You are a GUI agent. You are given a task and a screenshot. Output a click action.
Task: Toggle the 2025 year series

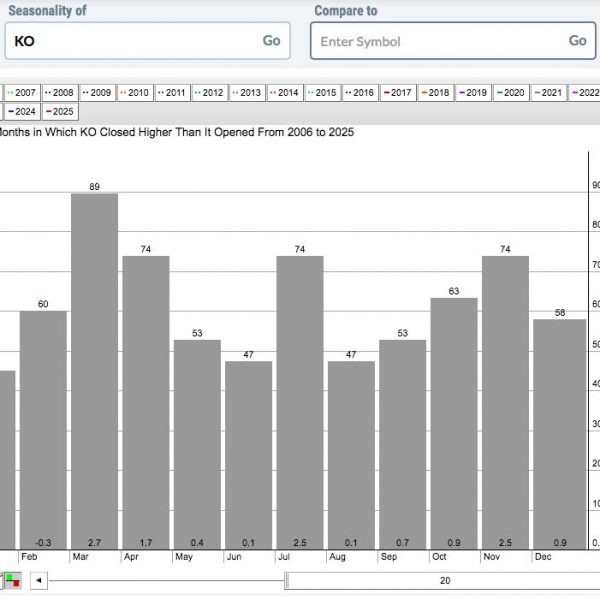click(x=60, y=112)
